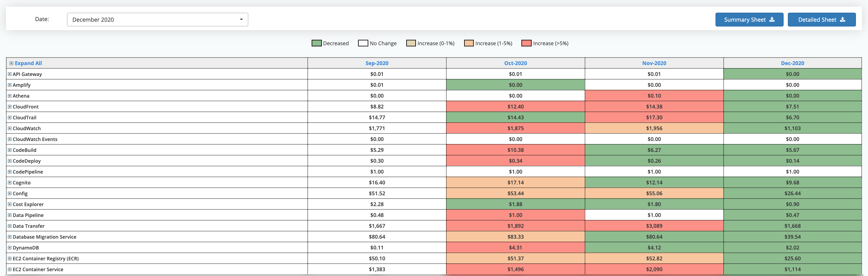Select CodeDeploy Nov-2020 cost $0.26
This screenshot has width=868, height=276.
pyautogui.click(x=654, y=161)
